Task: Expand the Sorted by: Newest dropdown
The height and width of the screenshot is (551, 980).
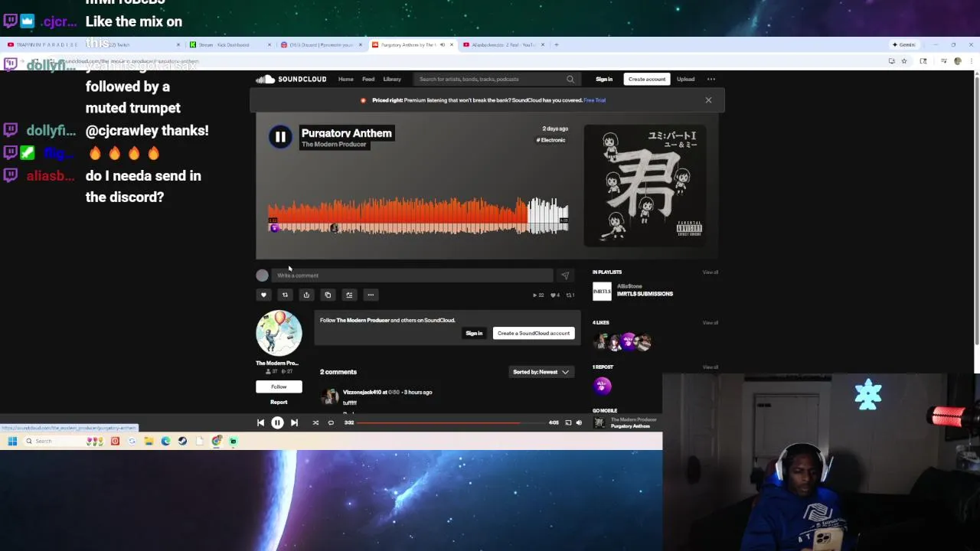Action: 541,372
